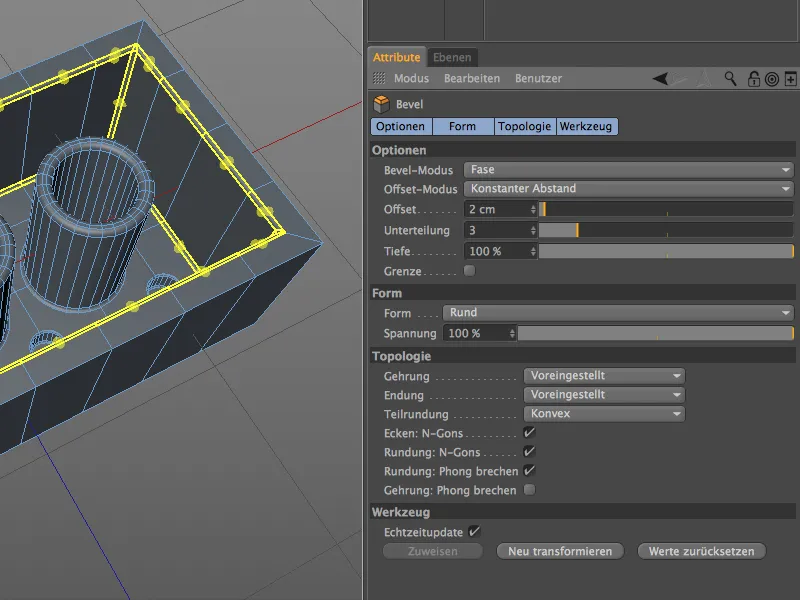Open the search magnifier in the Attribute manager
This screenshot has height=600, width=800.
(x=732, y=78)
